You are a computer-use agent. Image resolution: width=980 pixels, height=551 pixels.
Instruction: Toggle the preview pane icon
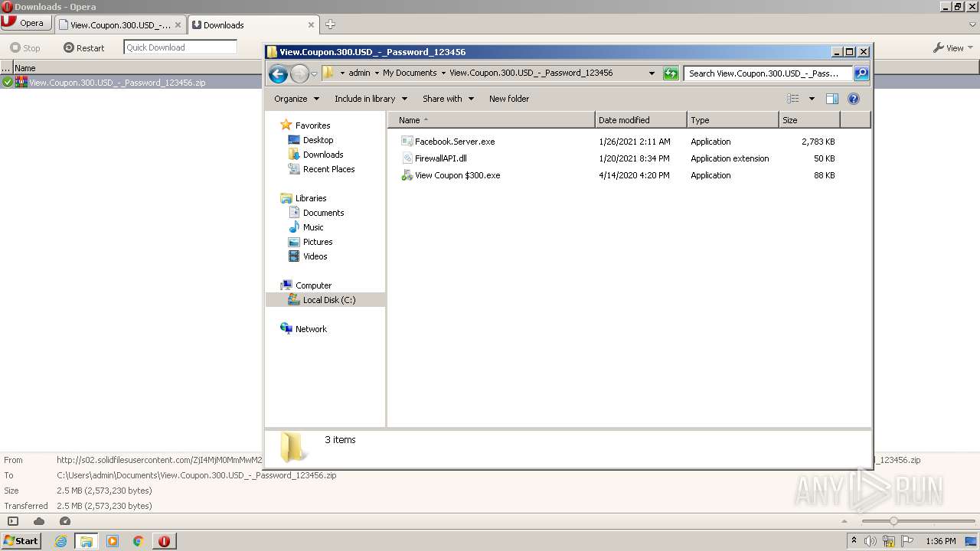[832, 99]
